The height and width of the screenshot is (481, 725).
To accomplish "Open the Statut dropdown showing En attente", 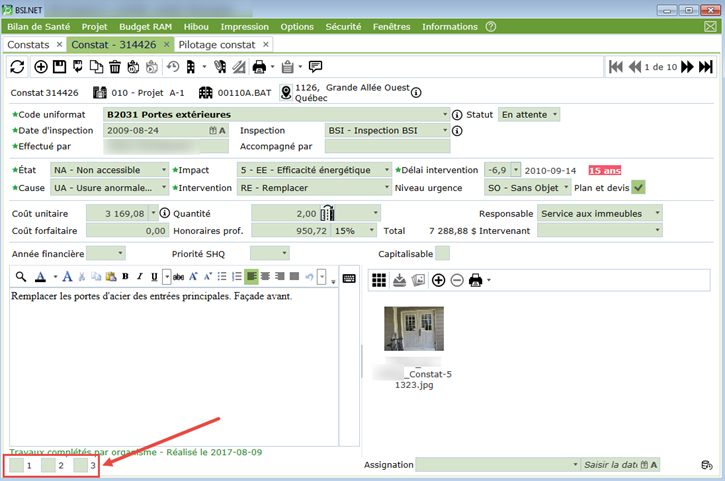I will pos(529,114).
